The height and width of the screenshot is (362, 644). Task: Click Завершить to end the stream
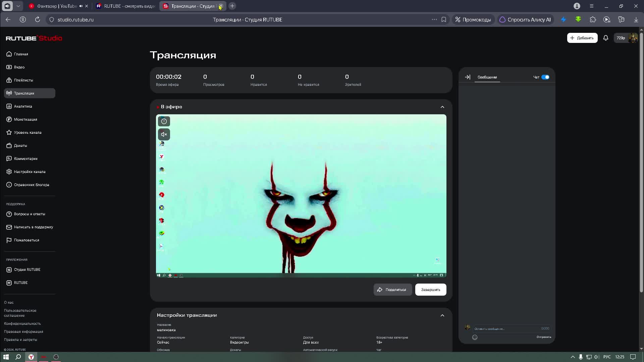tap(430, 290)
